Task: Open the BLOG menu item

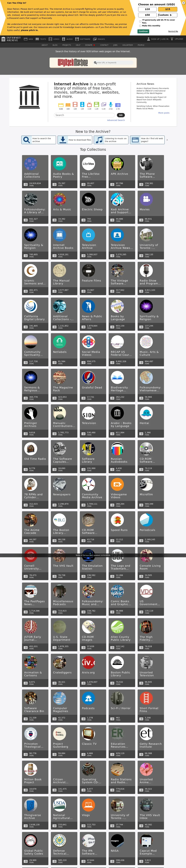Action: [55, 45]
